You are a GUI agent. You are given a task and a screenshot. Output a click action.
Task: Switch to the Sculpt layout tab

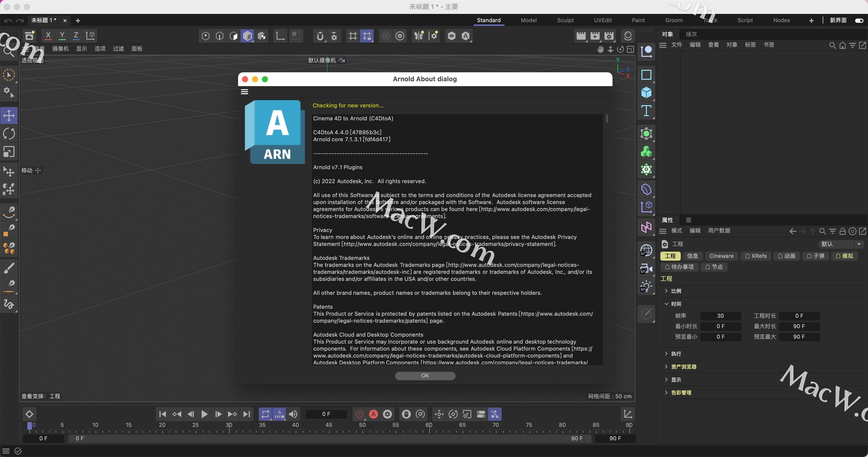[565, 20]
